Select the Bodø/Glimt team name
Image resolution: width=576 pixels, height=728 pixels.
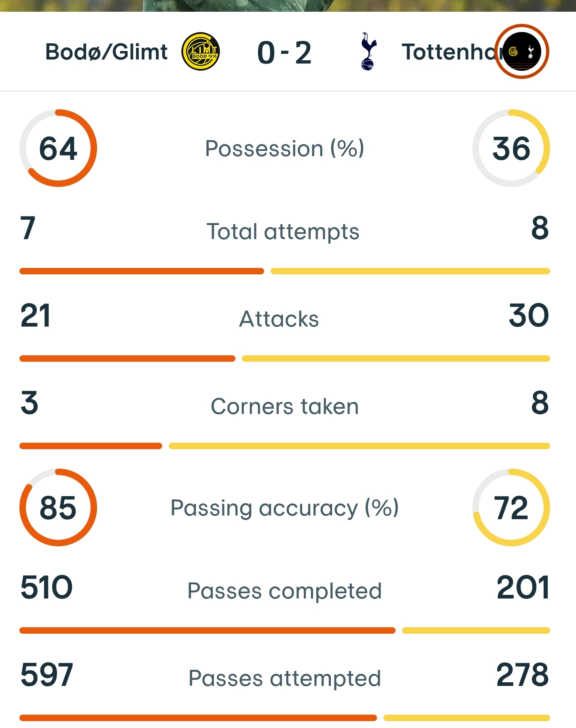[x=106, y=52]
